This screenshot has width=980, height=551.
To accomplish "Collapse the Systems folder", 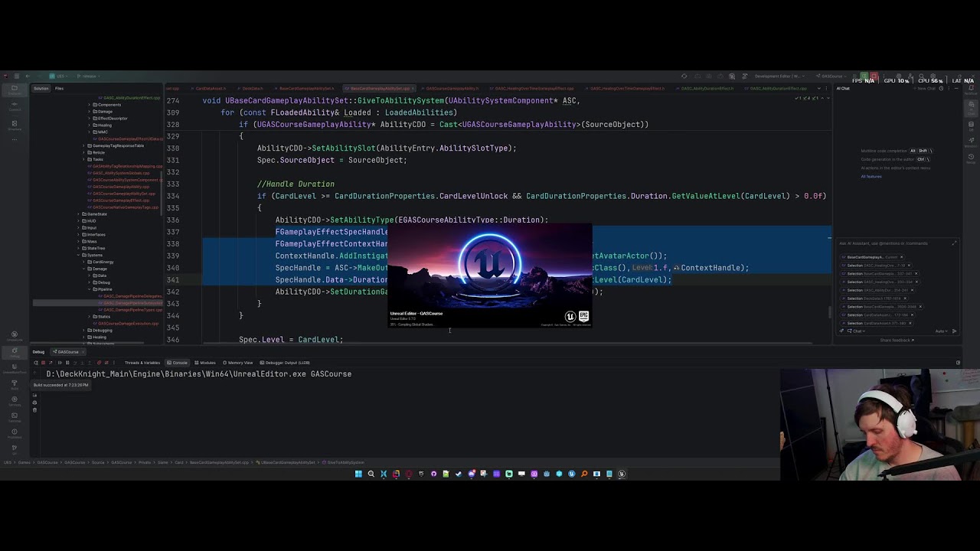I will [78, 255].
